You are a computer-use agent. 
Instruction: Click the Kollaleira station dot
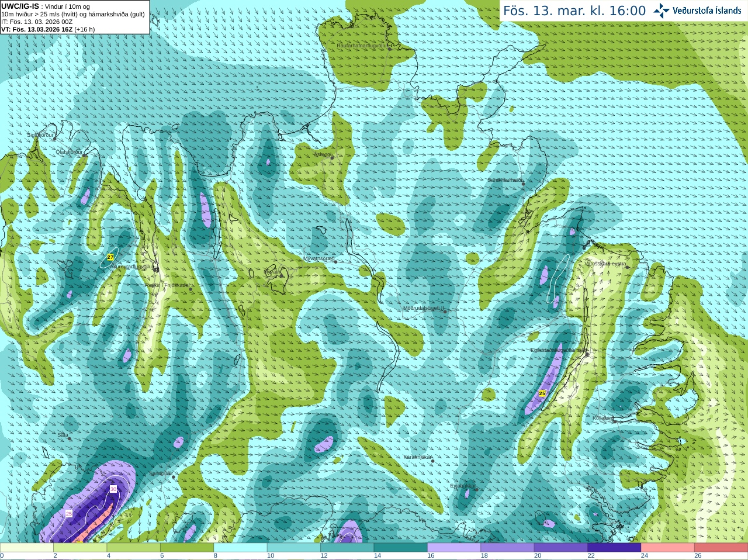pos(615,421)
